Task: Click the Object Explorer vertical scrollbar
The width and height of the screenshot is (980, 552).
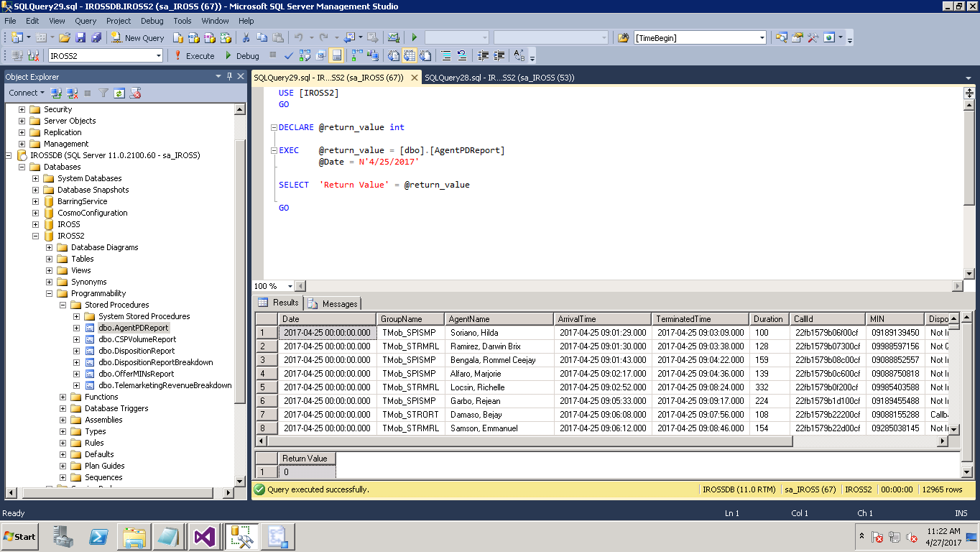Action: click(x=241, y=295)
